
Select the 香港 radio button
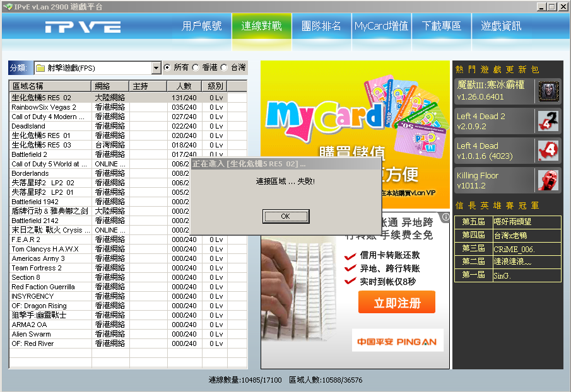tap(196, 67)
